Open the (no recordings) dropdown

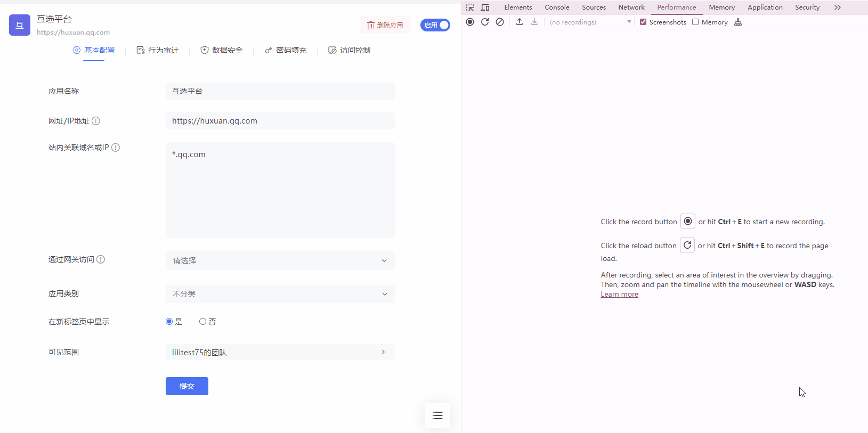point(590,22)
